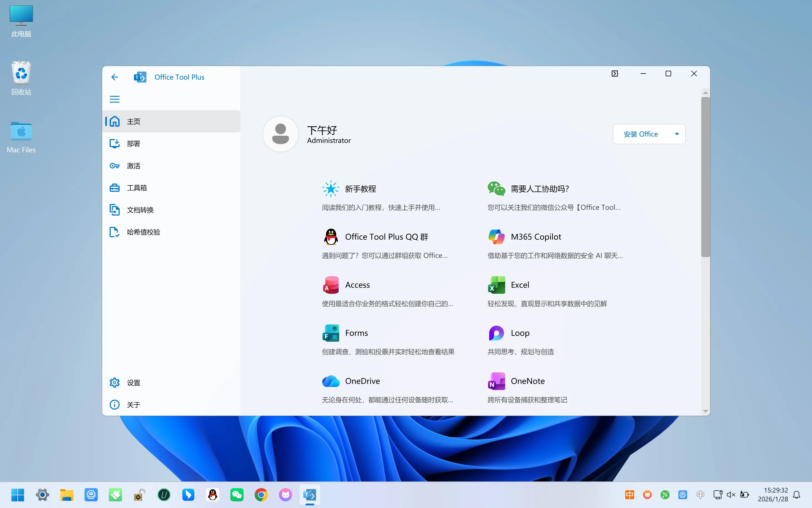This screenshot has height=508, width=812.
Task: Click the Forms app icon
Action: pos(331,333)
